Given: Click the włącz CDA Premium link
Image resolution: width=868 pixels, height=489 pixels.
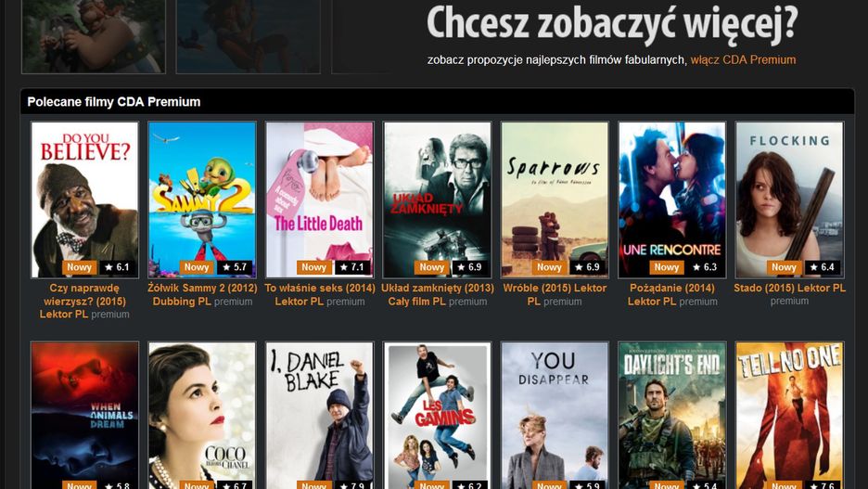Looking at the screenshot, I should pyautogui.click(x=743, y=59).
